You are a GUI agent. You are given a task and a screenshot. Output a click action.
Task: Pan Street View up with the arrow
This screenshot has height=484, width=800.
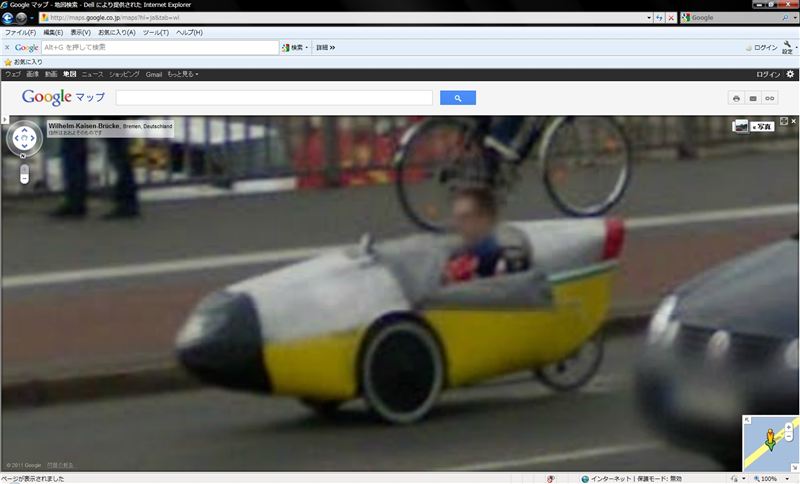tap(24, 131)
